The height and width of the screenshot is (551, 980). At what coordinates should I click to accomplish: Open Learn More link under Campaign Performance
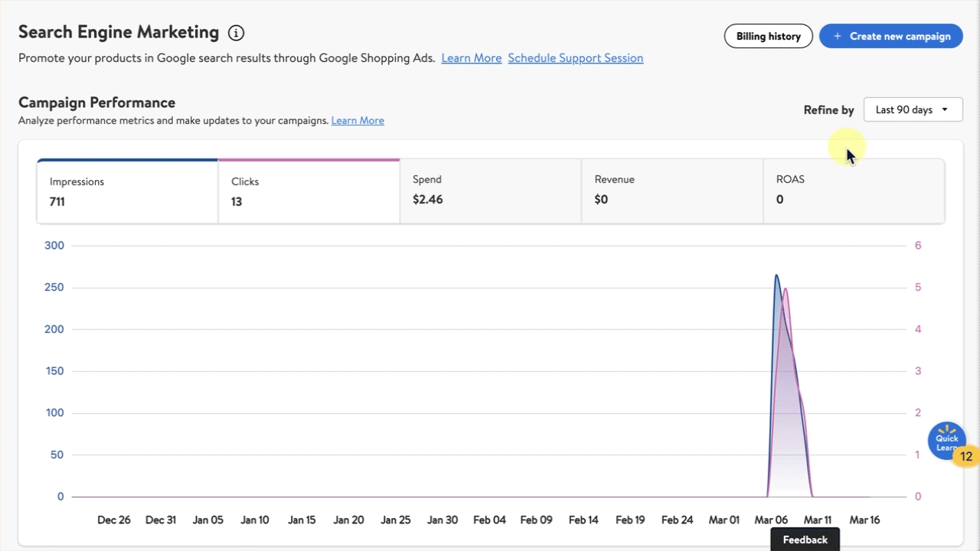[358, 120]
